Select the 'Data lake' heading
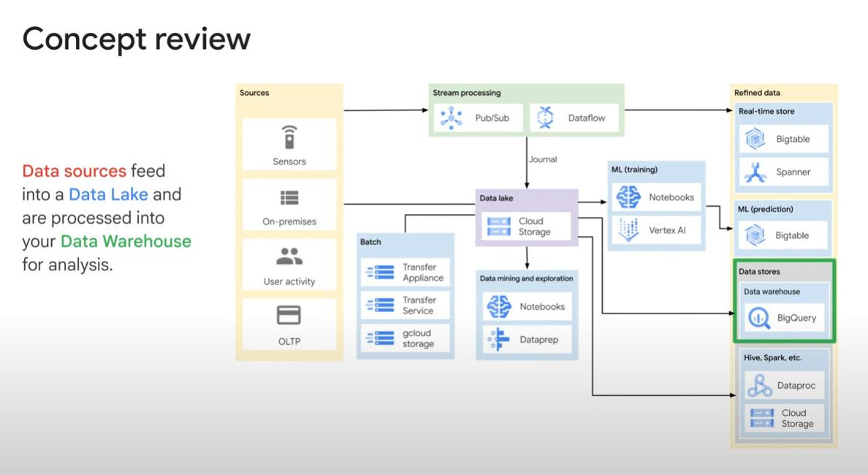The image size is (868, 475). click(496, 198)
